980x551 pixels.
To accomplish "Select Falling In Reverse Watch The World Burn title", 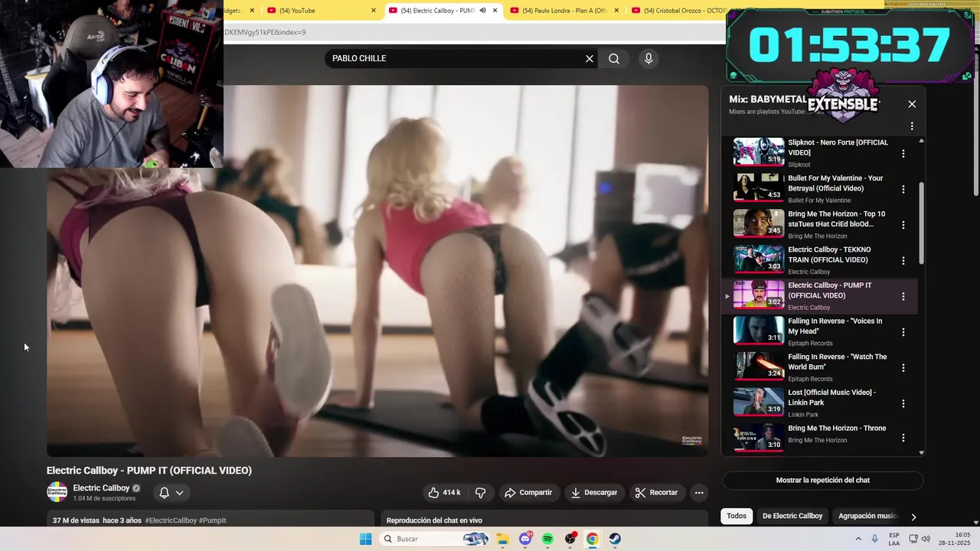I will pyautogui.click(x=837, y=362).
